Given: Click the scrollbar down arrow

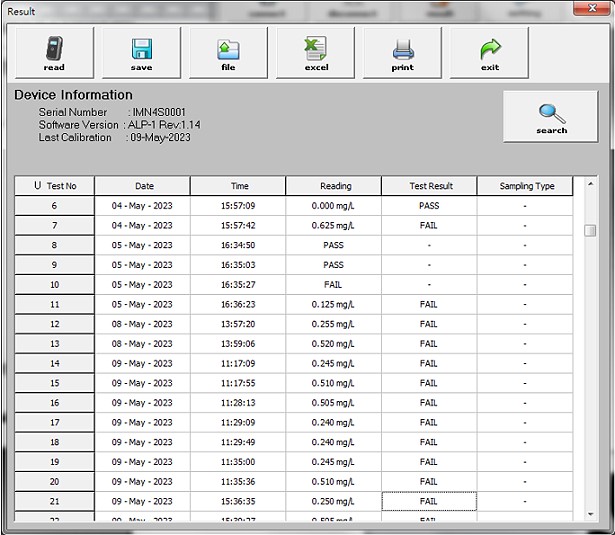Looking at the screenshot, I should 590,514.
